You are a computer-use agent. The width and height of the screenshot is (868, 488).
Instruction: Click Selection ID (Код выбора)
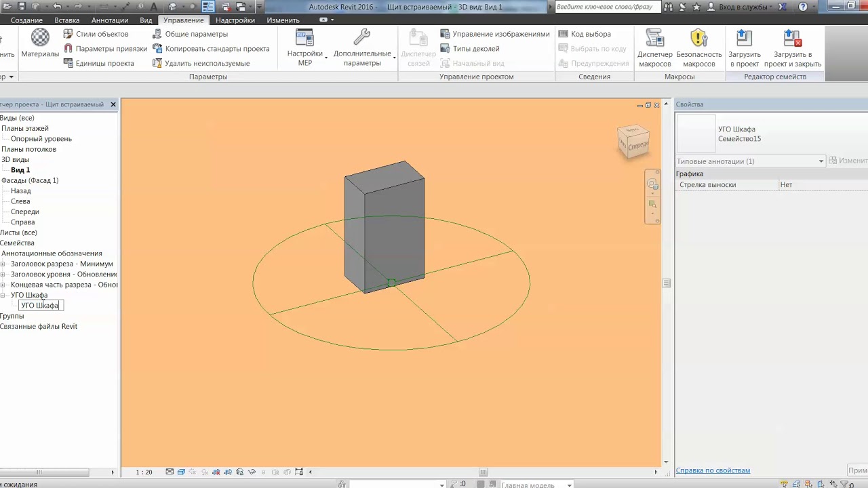(585, 34)
